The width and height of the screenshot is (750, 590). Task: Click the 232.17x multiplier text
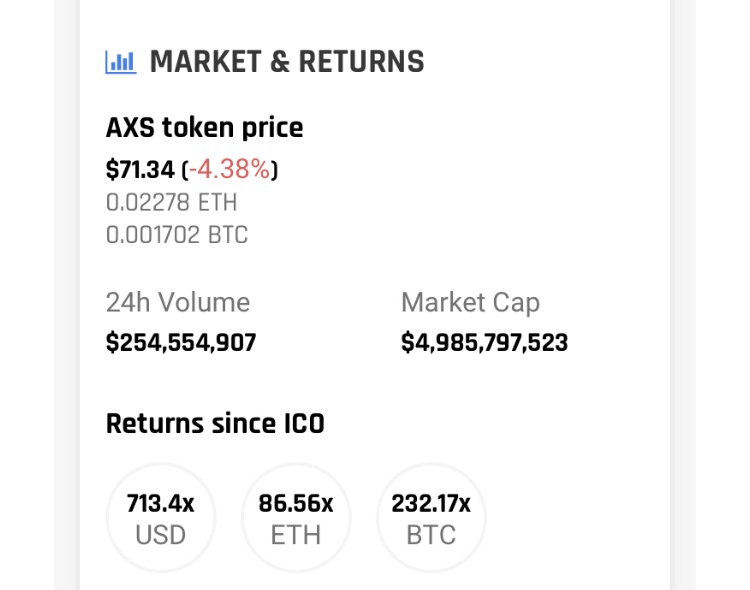431,503
